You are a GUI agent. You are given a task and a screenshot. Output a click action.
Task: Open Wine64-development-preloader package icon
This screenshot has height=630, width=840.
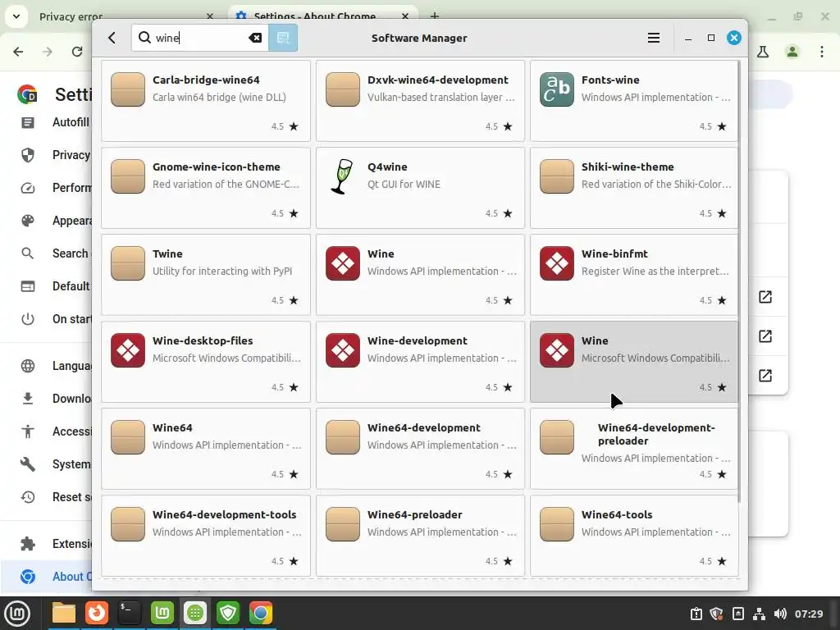557,436
